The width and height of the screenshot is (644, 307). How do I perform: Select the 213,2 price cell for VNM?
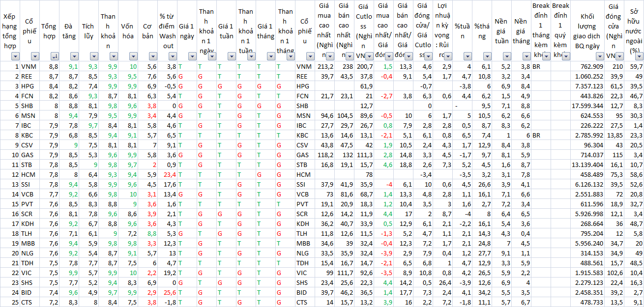pos(325,66)
